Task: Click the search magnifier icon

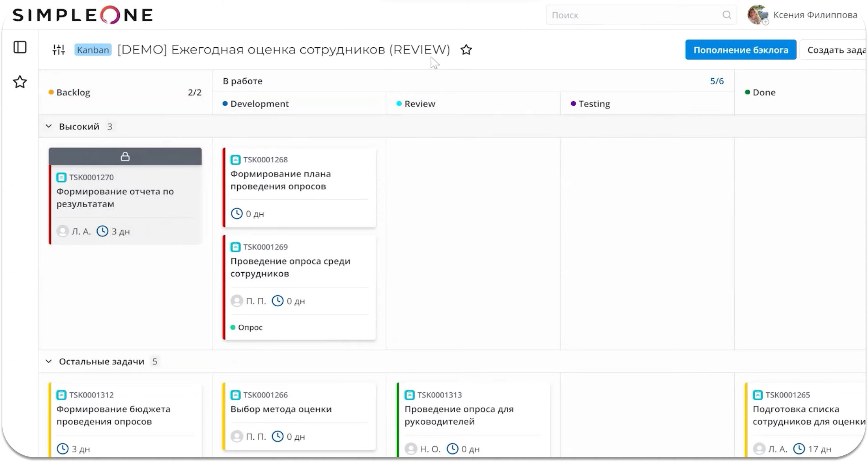Action: (x=726, y=15)
